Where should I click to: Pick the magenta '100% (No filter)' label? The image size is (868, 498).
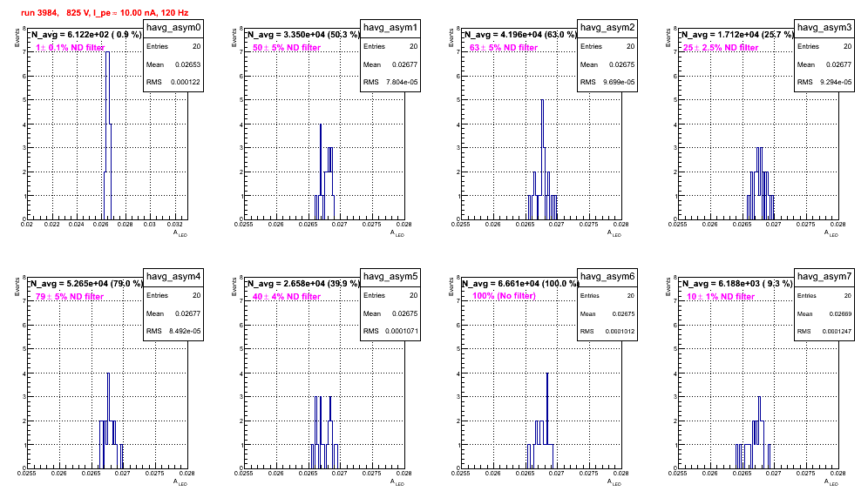point(505,295)
